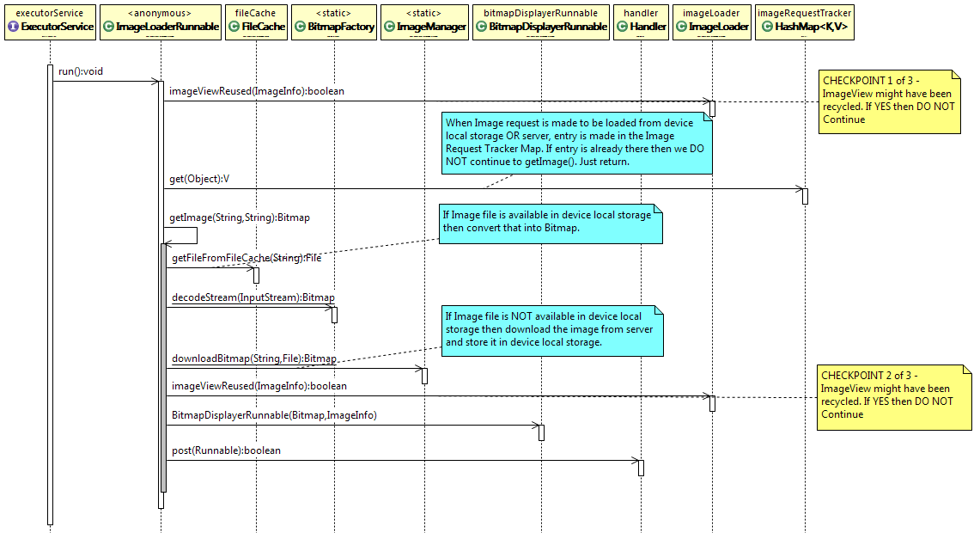Select the decodeStream(InputStream):Bitmap message

pos(253,297)
